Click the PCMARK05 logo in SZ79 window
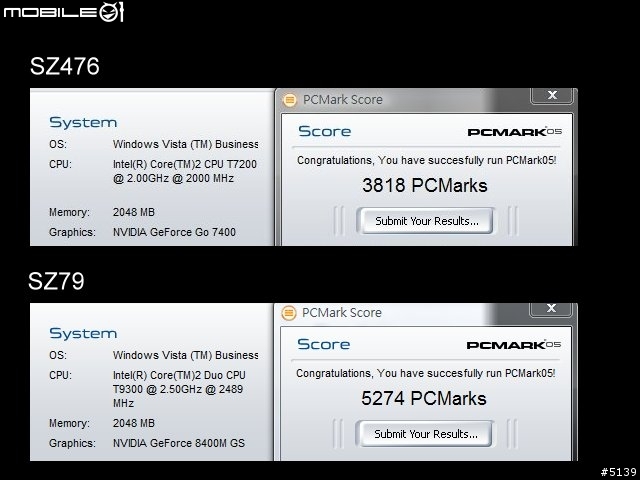 (514, 345)
